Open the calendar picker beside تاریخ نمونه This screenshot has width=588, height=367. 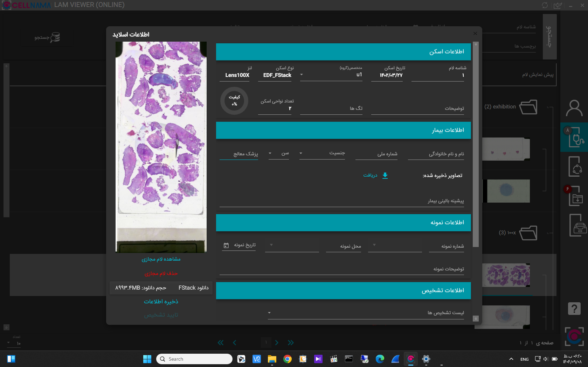click(x=226, y=245)
